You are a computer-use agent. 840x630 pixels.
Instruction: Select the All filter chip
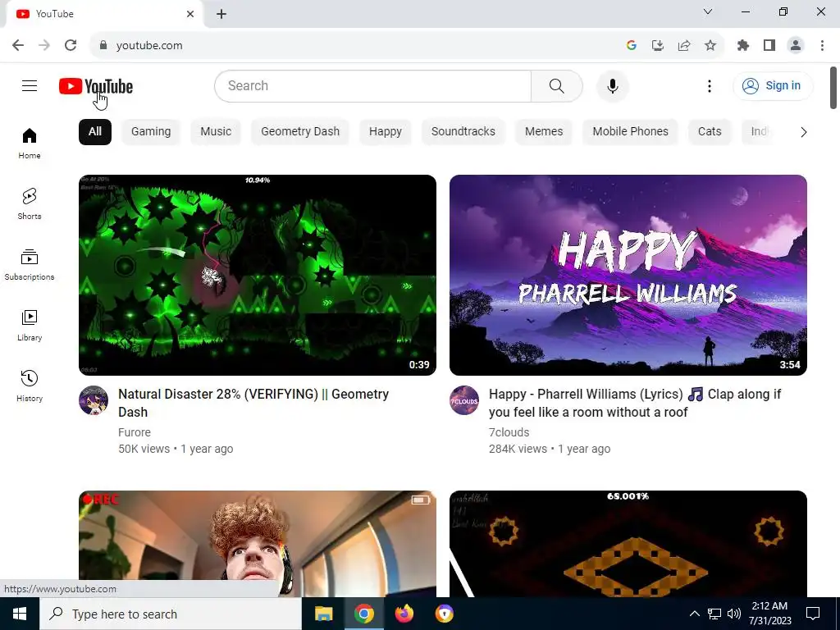(95, 132)
